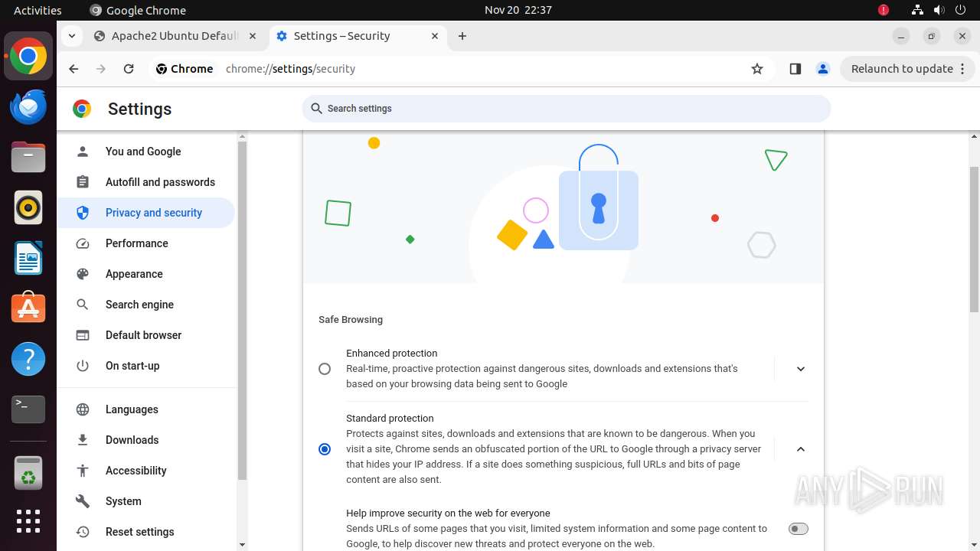Collapse Standard protection details

point(801,449)
